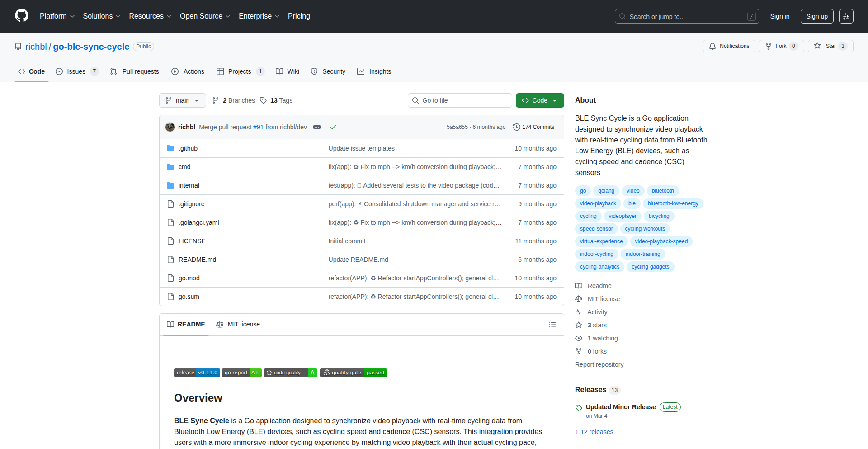Open the green Code dropdown button

540,100
